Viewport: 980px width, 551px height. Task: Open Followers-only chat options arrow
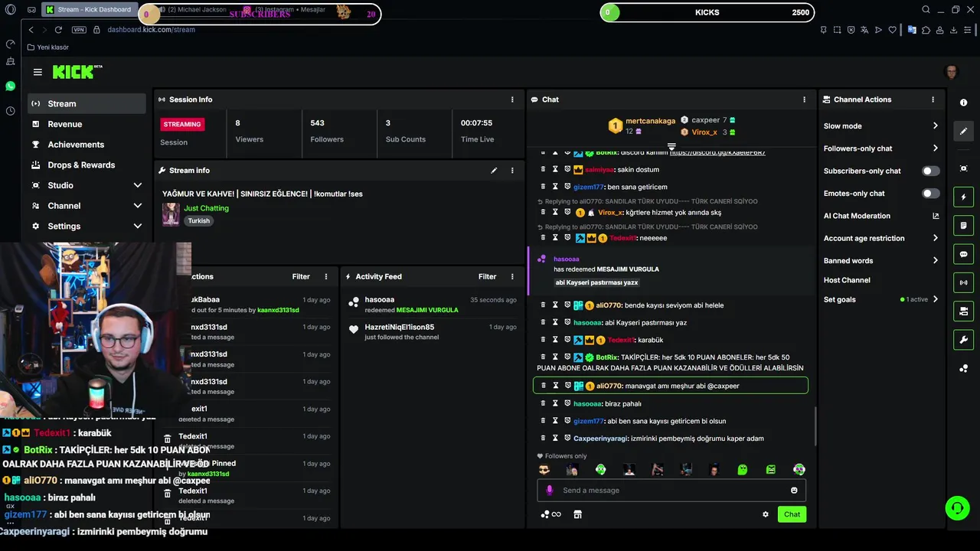pyautogui.click(x=935, y=148)
